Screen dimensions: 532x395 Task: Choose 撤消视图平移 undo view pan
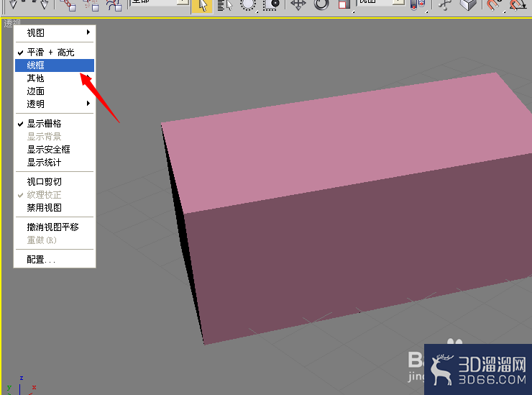pyautogui.click(x=55, y=227)
